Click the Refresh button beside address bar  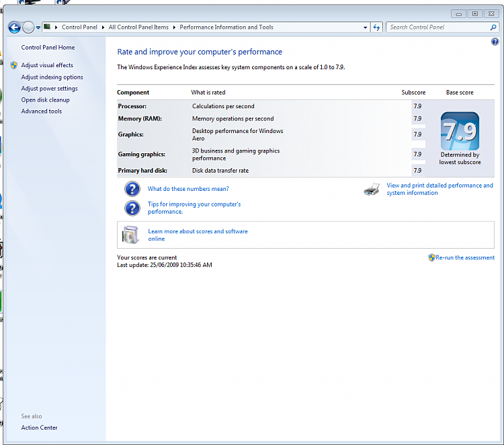(376, 28)
